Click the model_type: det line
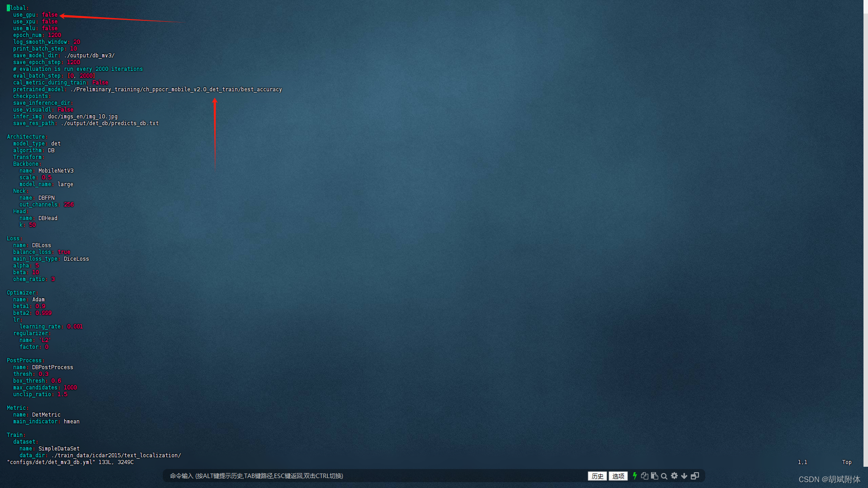This screenshot has width=868, height=488. pyautogui.click(x=37, y=144)
